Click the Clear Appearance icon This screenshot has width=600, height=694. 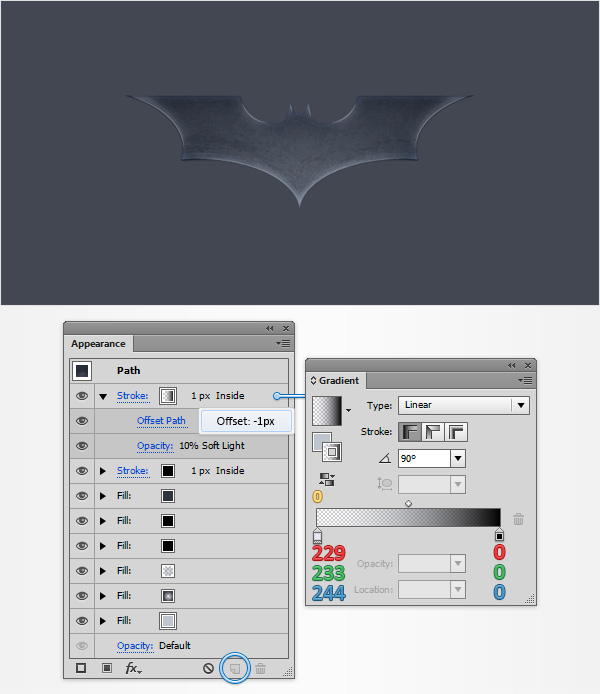pyautogui.click(x=208, y=668)
